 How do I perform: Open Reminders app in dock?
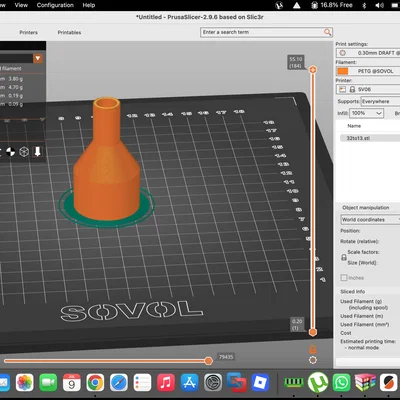[142, 383]
